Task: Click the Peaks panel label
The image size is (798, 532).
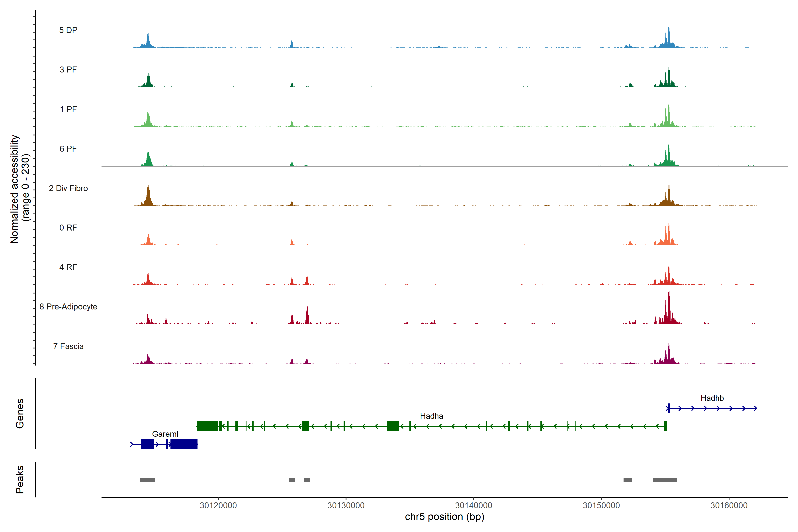Action: pos(20,479)
